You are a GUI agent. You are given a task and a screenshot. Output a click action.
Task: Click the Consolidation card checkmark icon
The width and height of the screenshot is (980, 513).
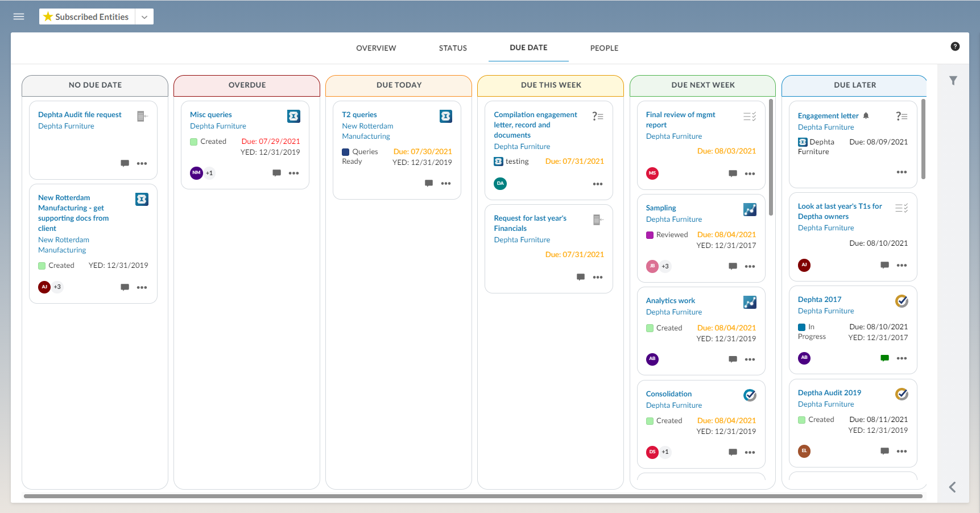(750, 395)
